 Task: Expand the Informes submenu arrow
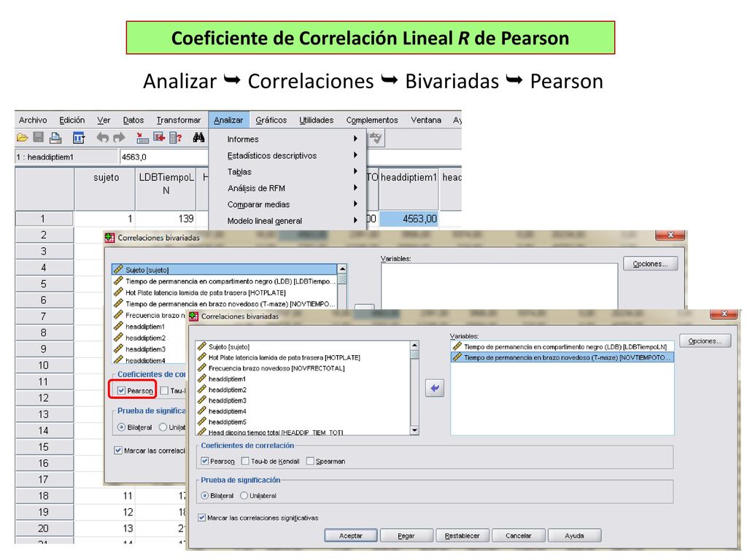tap(355, 139)
